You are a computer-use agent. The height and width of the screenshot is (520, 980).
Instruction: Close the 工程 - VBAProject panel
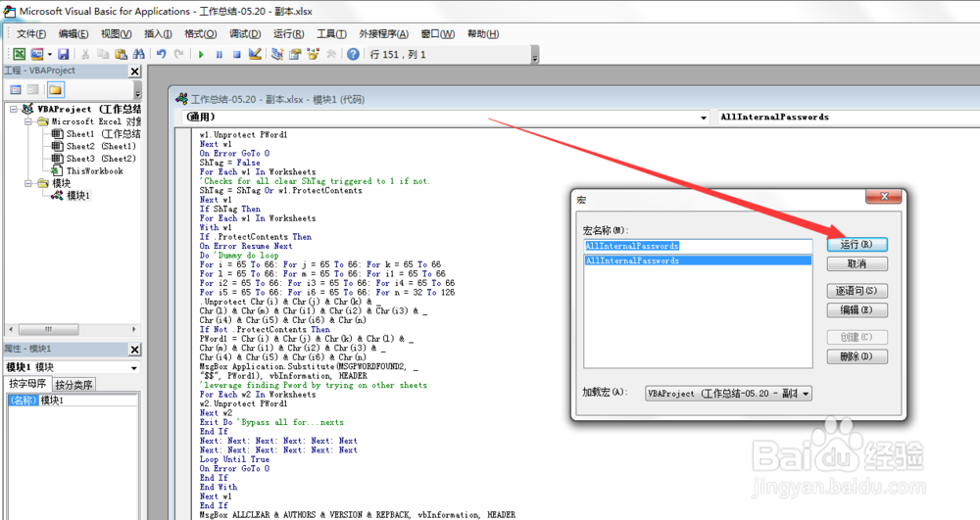pyautogui.click(x=134, y=71)
